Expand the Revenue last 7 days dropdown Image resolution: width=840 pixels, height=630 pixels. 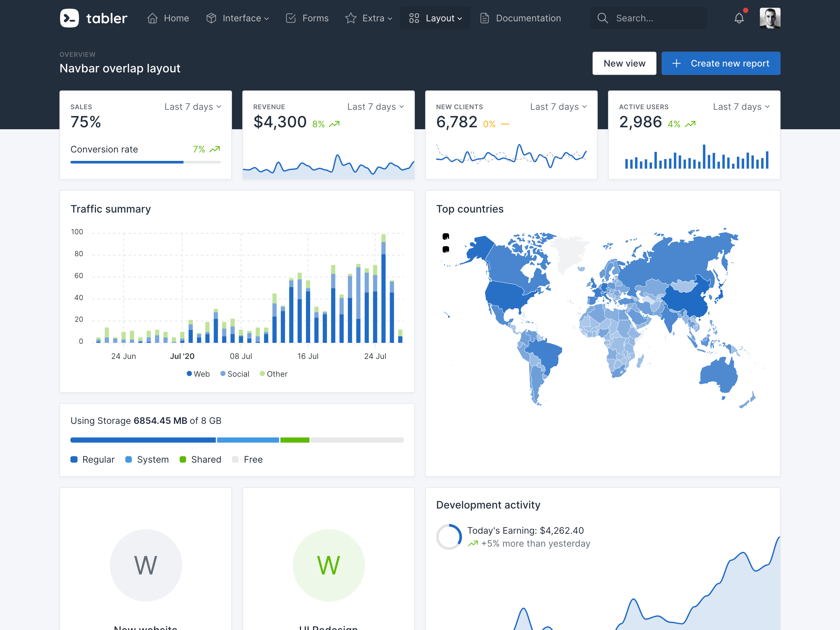pyautogui.click(x=375, y=106)
